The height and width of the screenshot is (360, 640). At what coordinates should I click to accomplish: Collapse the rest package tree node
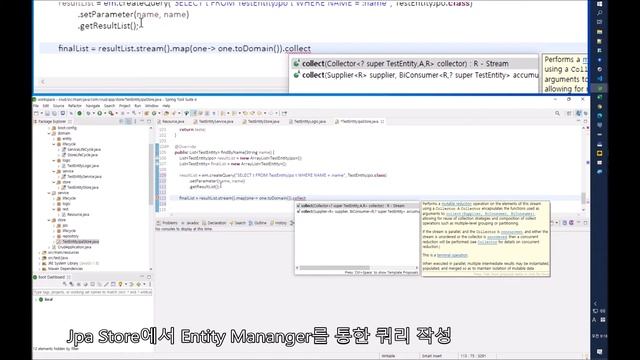coord(54,209)
